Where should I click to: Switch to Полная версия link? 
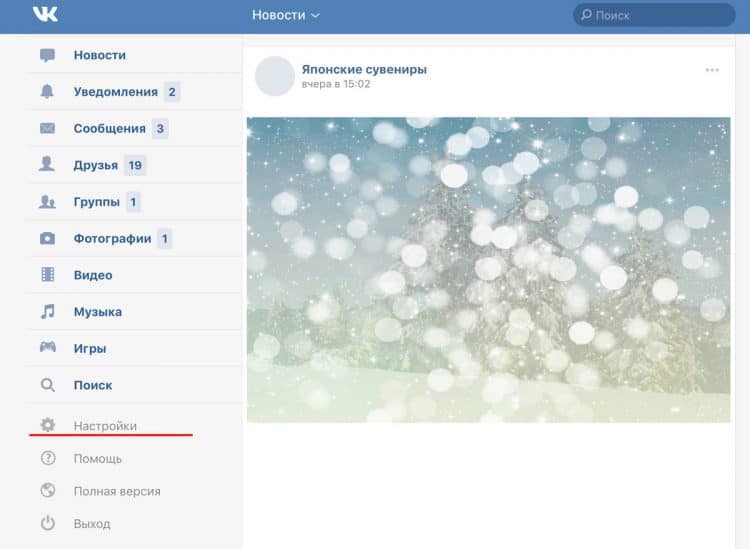coord(117,491)
